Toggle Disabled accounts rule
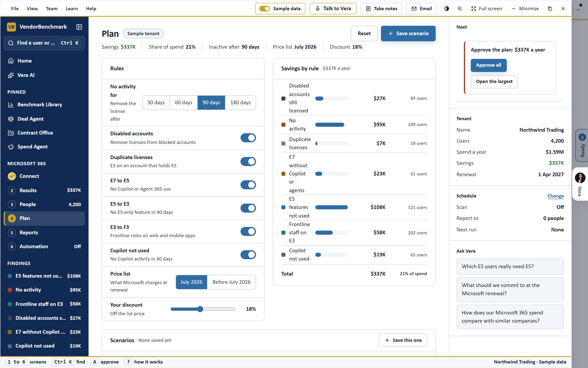The width and height of the screenshot is (588, 368). tap(248, 138)
